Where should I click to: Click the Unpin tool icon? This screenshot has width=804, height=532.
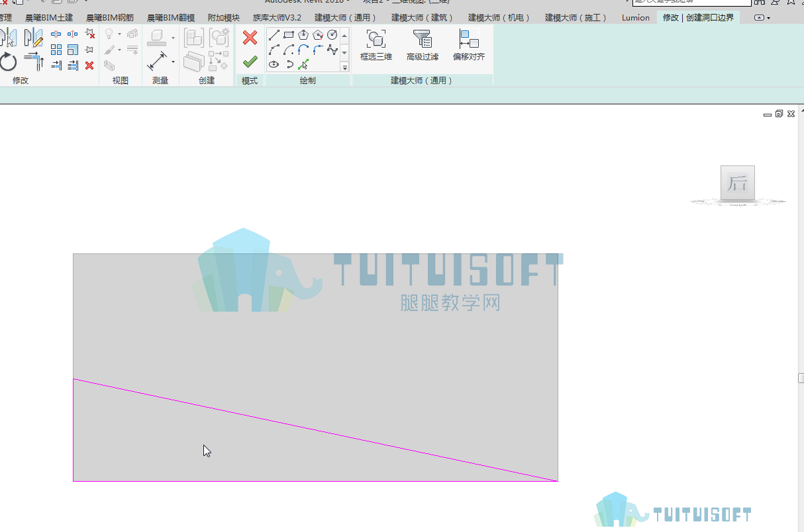(x=89, y=34)
